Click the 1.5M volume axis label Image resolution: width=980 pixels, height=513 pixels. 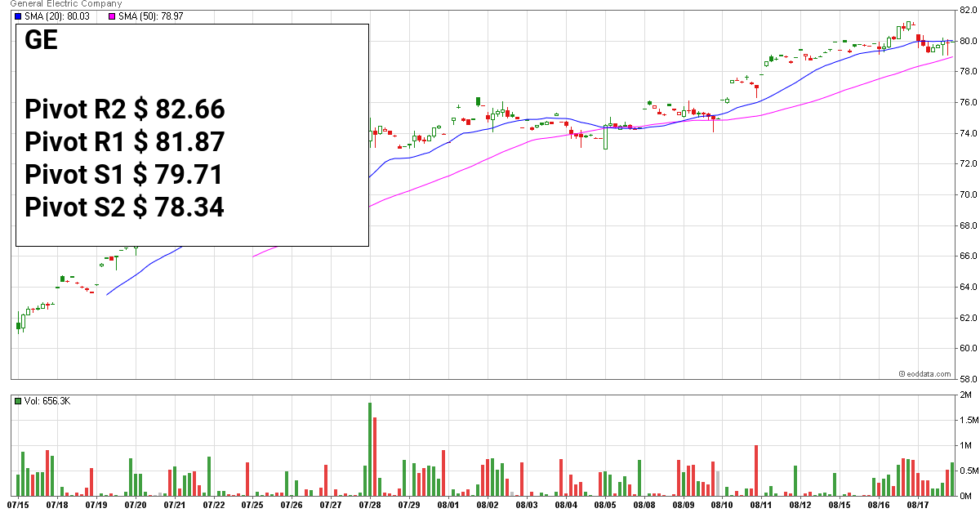[x=968, y=420]
